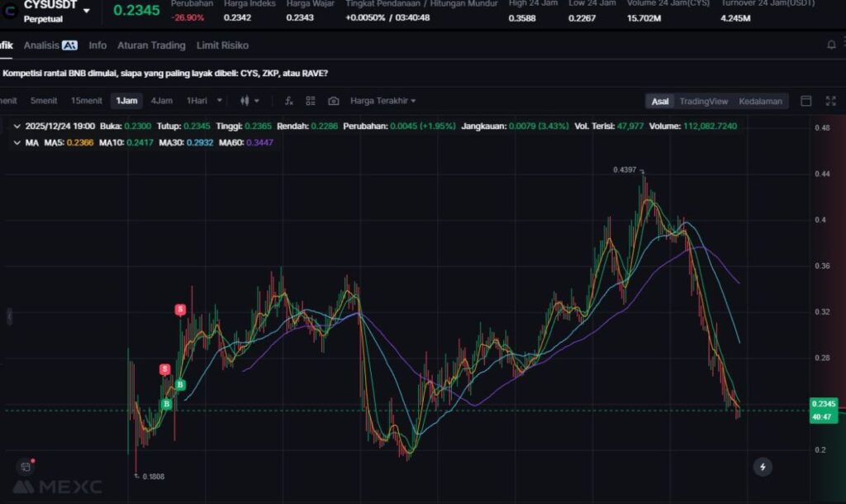This screenshot has width=846, height=504.
Task: Click the red S sell marker on chart
Action: tap(180, 310)
